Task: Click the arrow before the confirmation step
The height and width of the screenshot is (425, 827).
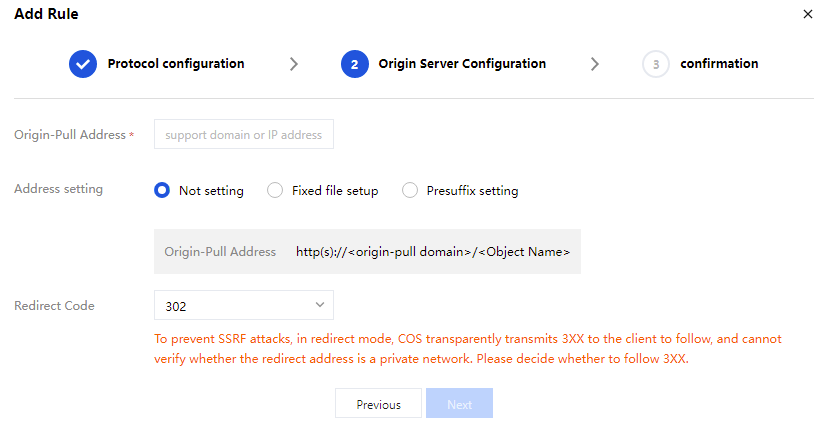Action: [x=595, y=64]
